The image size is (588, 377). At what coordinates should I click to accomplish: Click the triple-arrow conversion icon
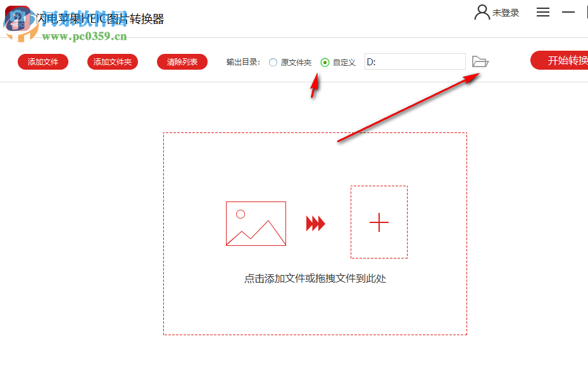314,223
